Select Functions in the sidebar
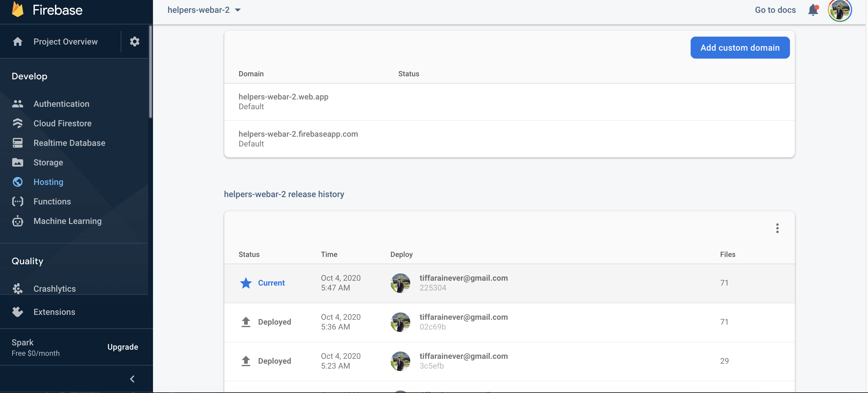 point(52,202)
